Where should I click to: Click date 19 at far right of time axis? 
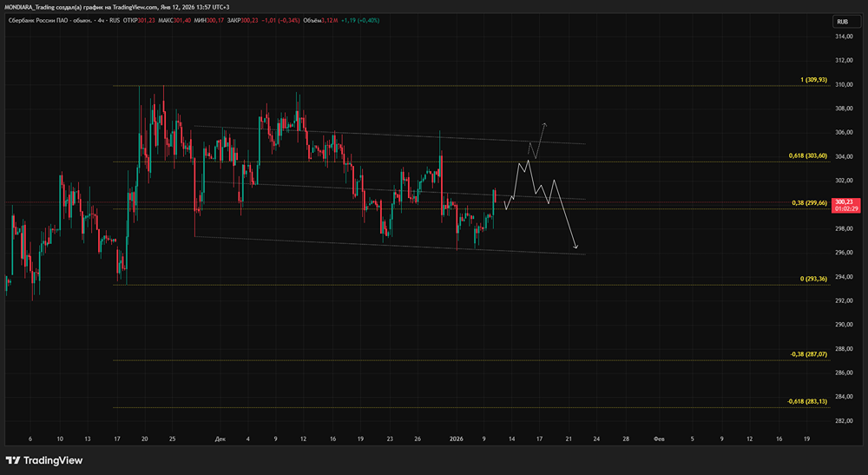(806, 439)
